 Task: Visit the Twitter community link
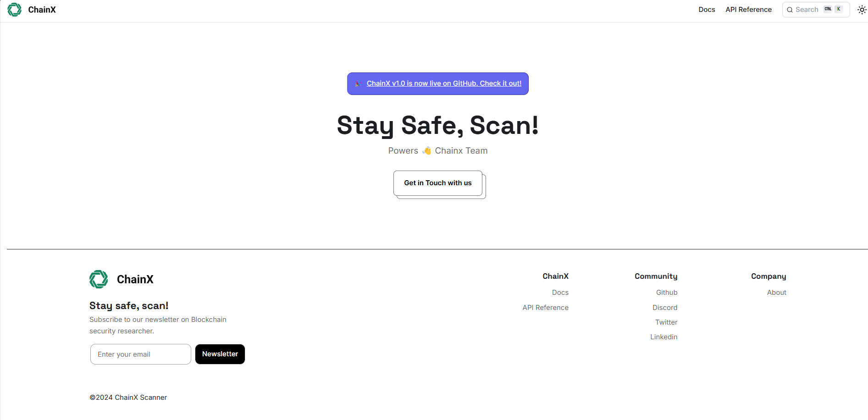(x=666, y=322)
